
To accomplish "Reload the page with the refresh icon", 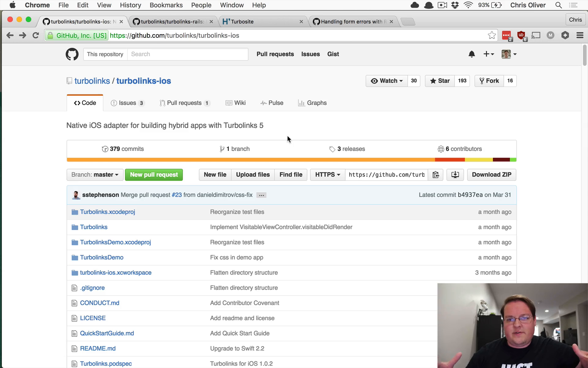I will (x=36, y=35).
